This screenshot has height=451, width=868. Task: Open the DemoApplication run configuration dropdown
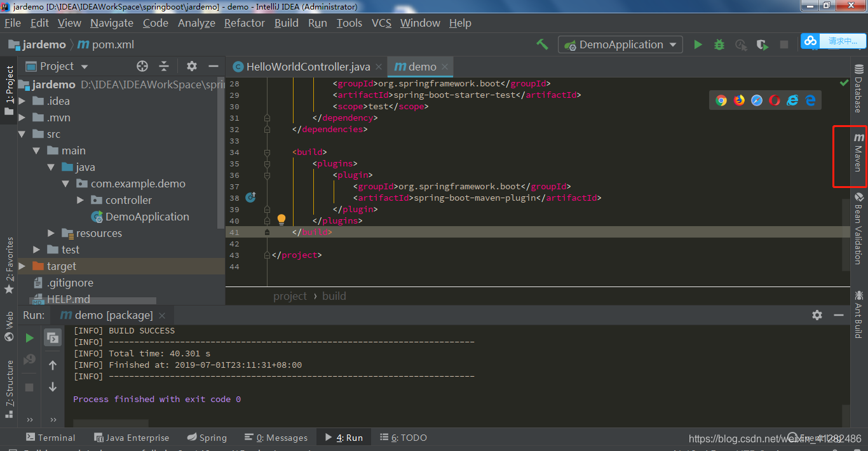(620, 44)
